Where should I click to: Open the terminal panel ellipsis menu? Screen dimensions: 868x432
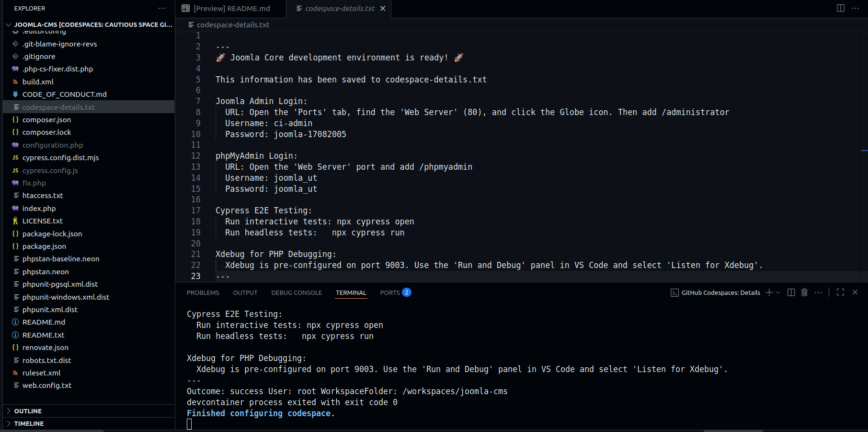[x=818, y=292]
